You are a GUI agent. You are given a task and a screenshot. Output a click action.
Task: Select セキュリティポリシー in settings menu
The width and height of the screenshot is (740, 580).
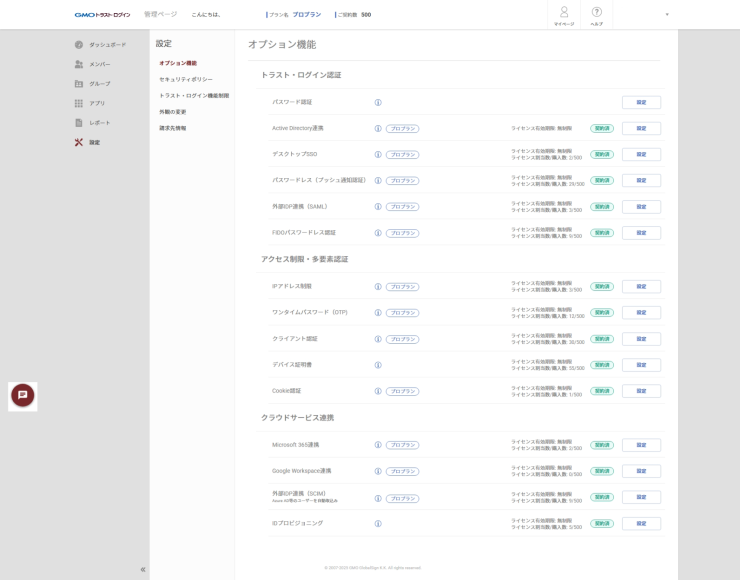185,79
